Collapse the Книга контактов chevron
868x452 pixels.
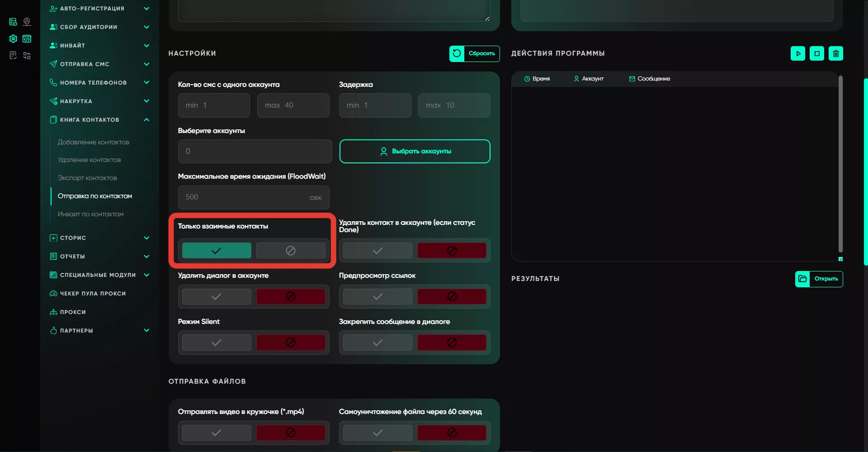click(x=146, y=120)
